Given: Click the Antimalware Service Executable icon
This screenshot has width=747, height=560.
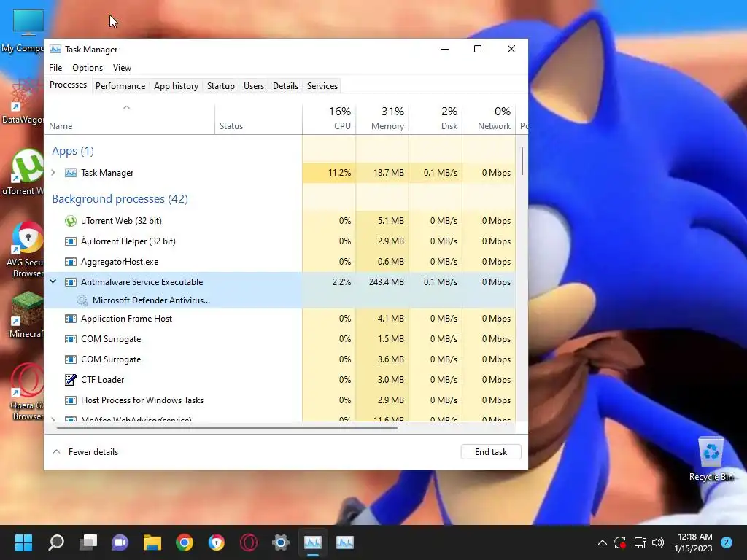Looking at the screenshot, I should pyautogui.click(x=71, y=282).
